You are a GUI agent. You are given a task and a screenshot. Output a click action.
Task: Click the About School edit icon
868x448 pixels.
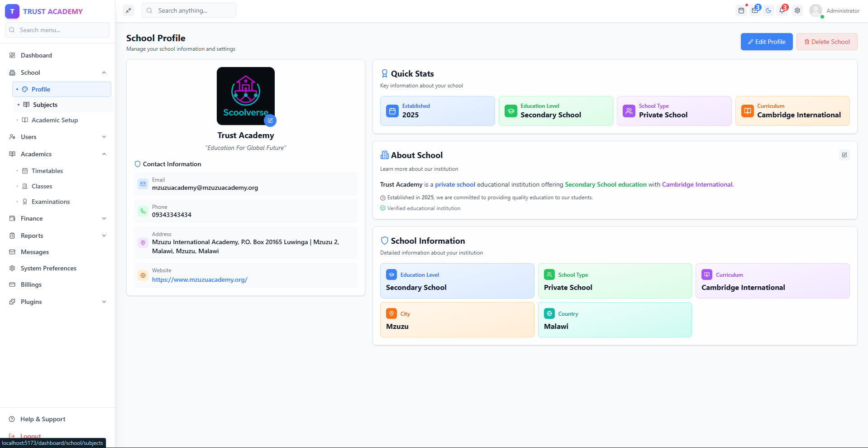[844, 155]
